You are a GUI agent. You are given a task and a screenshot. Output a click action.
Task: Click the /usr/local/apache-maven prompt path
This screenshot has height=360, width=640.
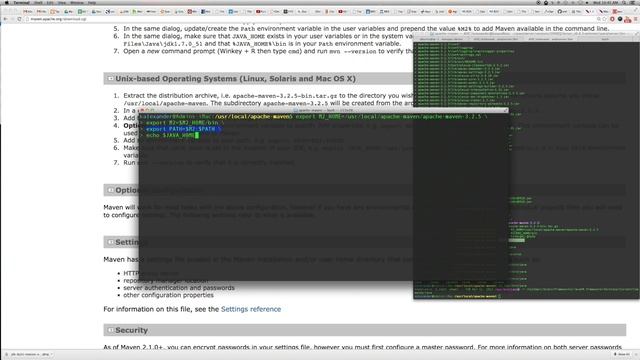[253, 117]
